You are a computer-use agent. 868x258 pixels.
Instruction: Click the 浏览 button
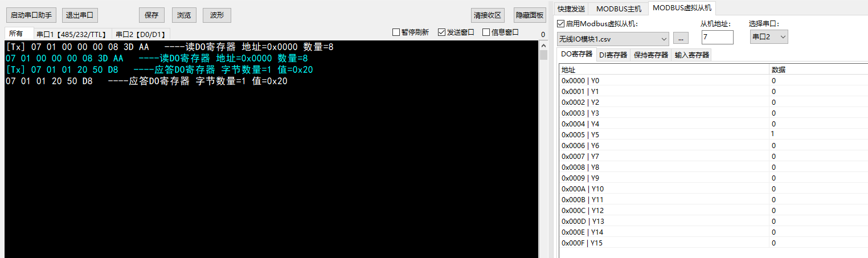(x=184, y=15)
